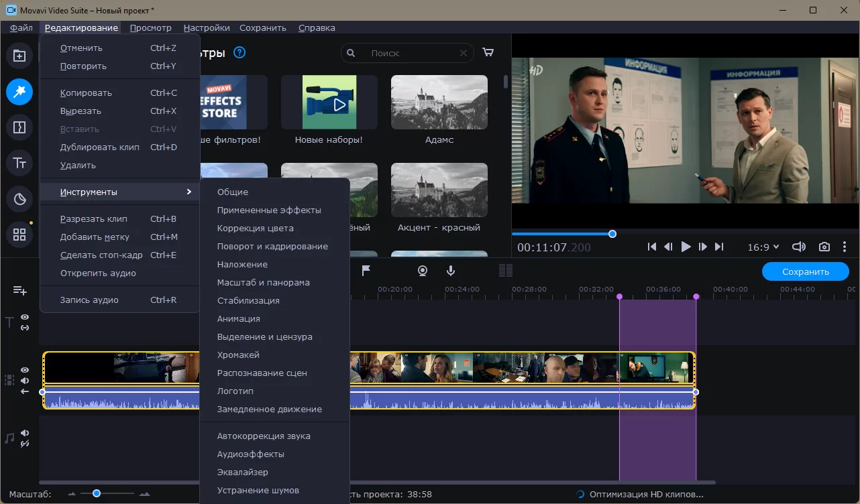Play the video preview
The width and height of the screenshot is (860, 504).
point(686,247)
